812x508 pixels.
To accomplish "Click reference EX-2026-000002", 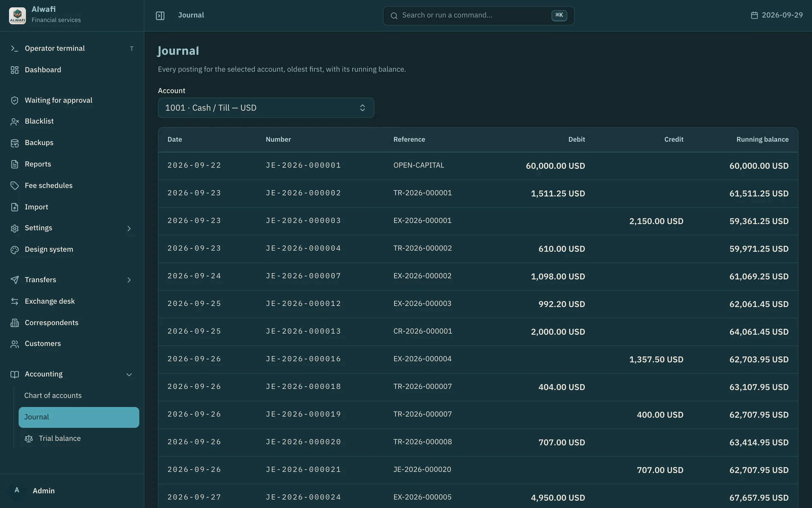I will point(422,276).
